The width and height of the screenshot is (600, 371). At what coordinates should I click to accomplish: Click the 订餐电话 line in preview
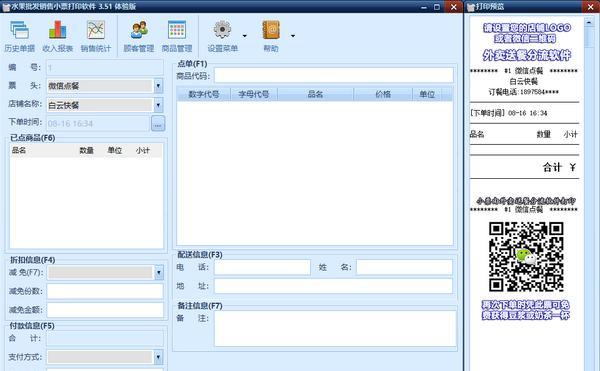coord(523,92)
